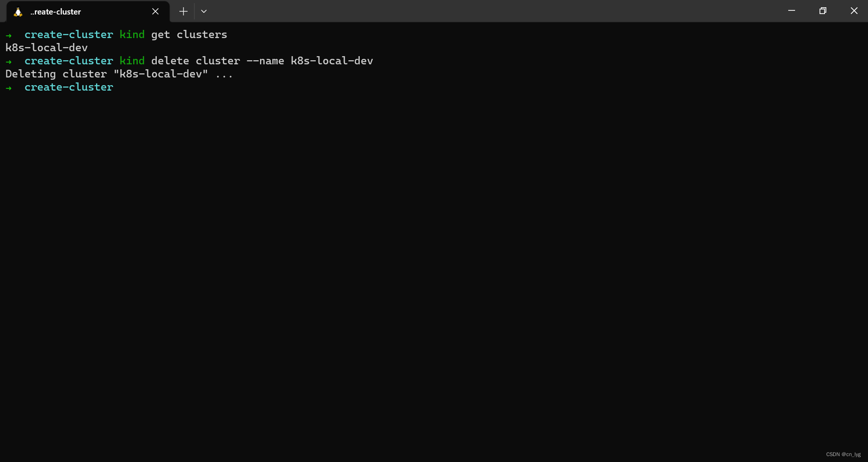868x462 pixels.
Task: Click the Linux penguin tab icon
Action: coord(18,12)
